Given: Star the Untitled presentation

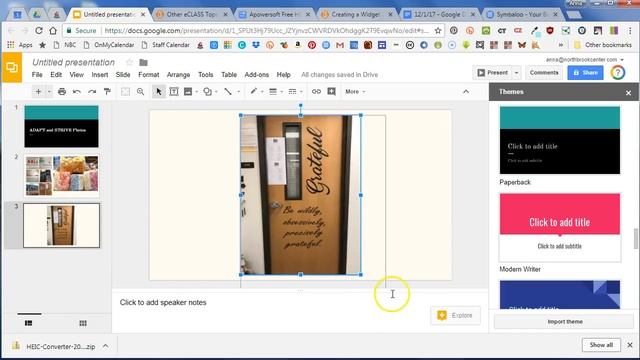Looking at the screenshot, I should tap(129, 62).
